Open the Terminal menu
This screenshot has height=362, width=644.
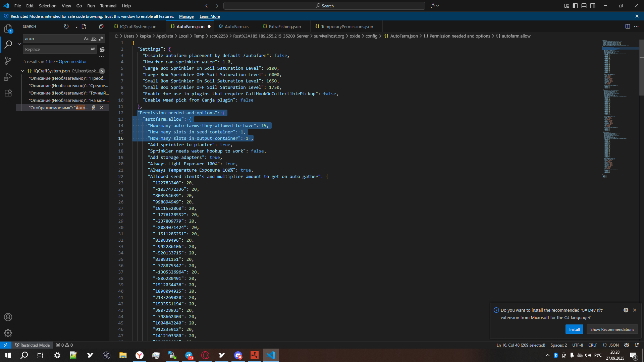(x=108, y=6)
